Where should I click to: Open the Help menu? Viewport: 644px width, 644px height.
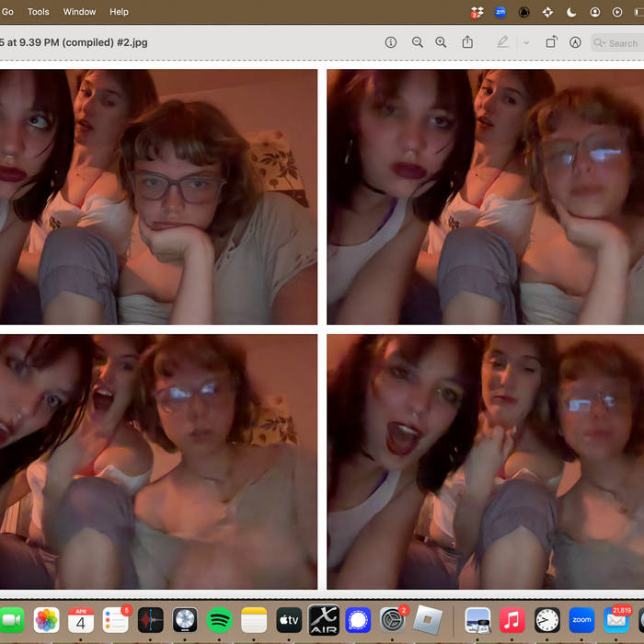tap(119, 12)
